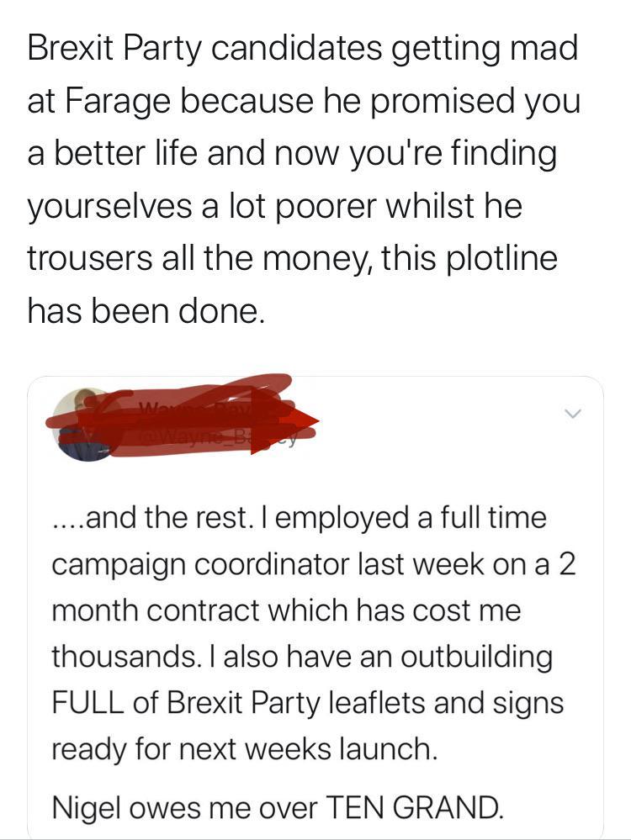Click "Nigel owes me over TEN GRAND" line
This screenshot has width=631, height=840.
pos(278,807)
